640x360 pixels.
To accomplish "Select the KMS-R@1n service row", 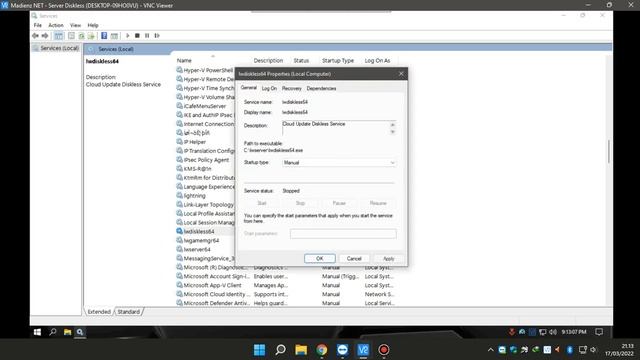I will coord(197,169).
